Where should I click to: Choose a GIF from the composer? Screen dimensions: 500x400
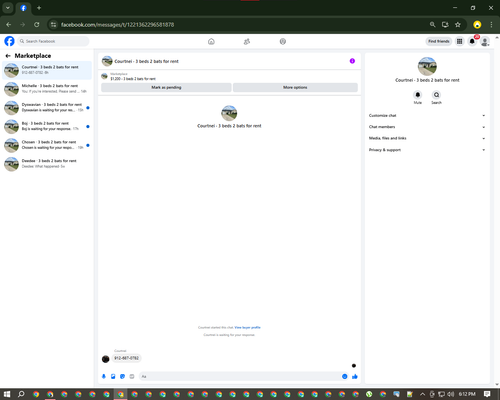(x=132, y=376)
